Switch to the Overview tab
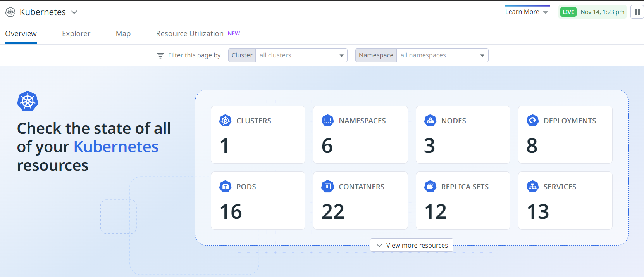 [21, 34]
